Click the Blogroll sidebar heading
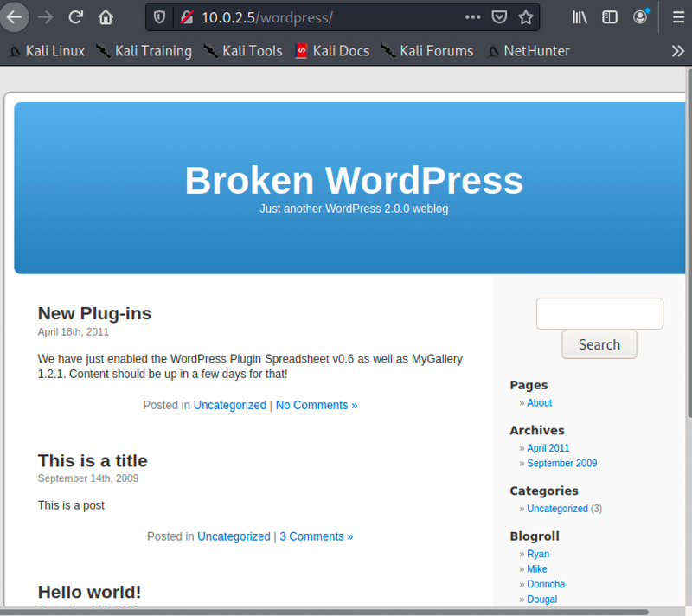Viewport: 692px width, 616px height. pos(535,536)
